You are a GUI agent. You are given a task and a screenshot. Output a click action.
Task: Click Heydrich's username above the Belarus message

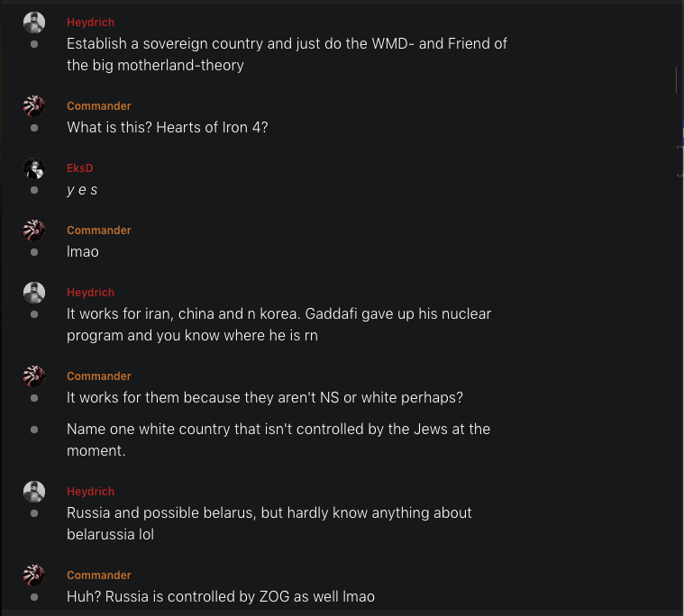click(x=90, y=492)
